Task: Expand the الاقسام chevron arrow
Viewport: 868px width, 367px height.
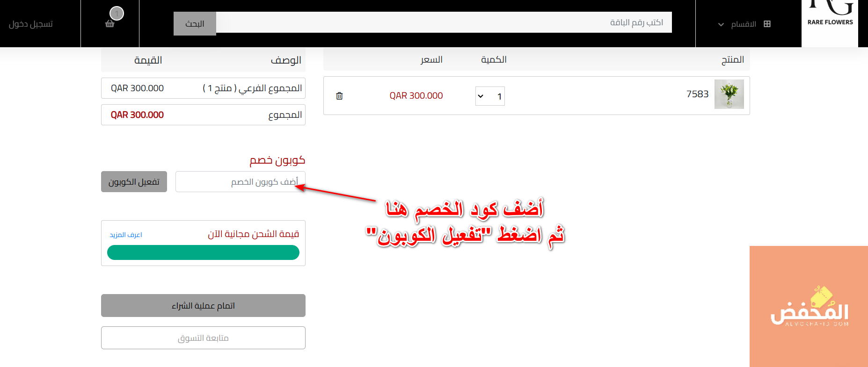Action: [x=721, y=24]
